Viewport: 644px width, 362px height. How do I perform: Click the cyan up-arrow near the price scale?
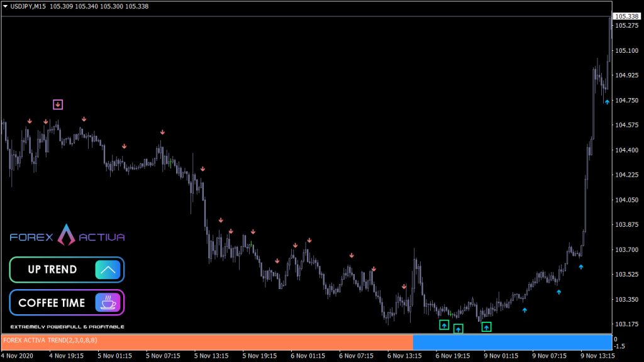point(607,101)
